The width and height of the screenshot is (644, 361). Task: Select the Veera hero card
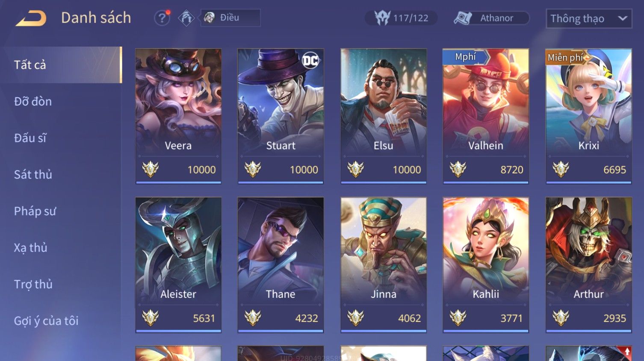178,116
